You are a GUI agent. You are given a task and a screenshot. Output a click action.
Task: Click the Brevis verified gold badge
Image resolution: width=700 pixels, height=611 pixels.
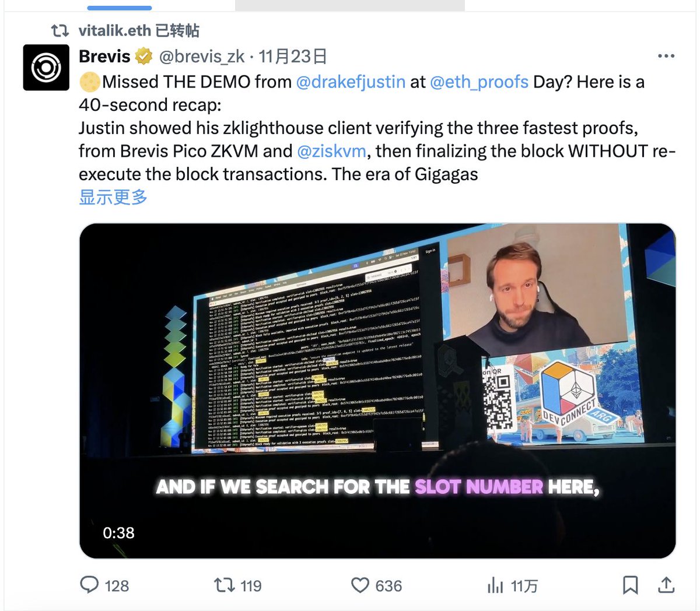pos(143,57)
